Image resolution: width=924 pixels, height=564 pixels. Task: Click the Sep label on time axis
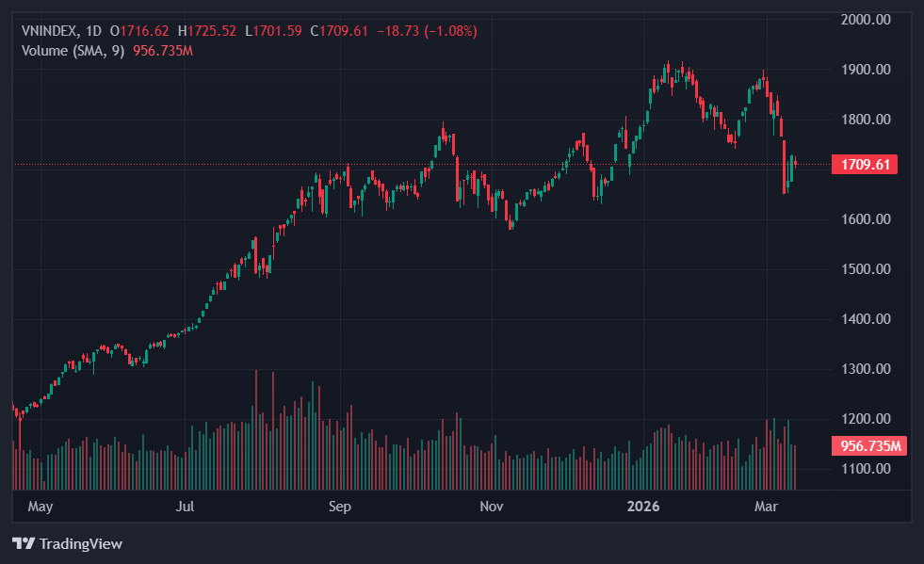point(339,507)
